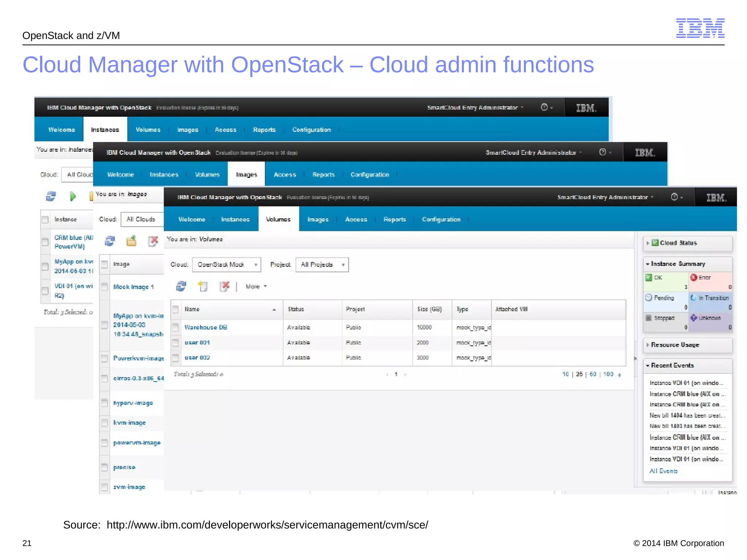Open Access tab in front Volumes window
Viewport: 747px width, 560px height.
tap(356, 219)
